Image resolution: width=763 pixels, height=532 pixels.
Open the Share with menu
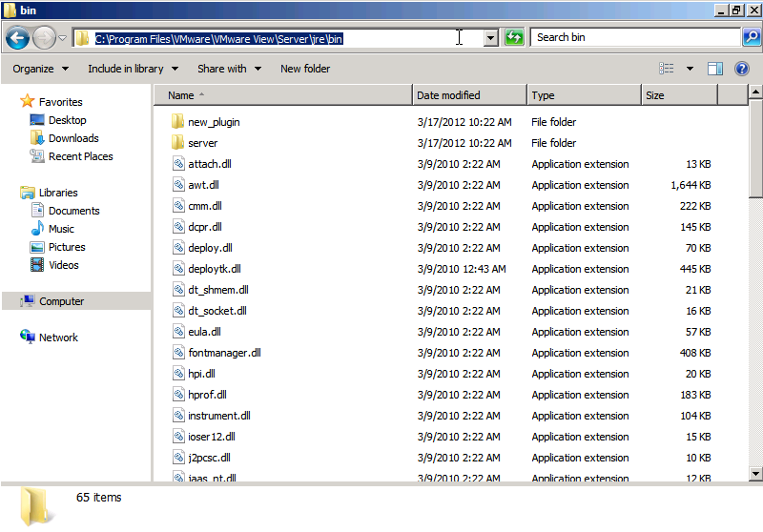point(229,69)
